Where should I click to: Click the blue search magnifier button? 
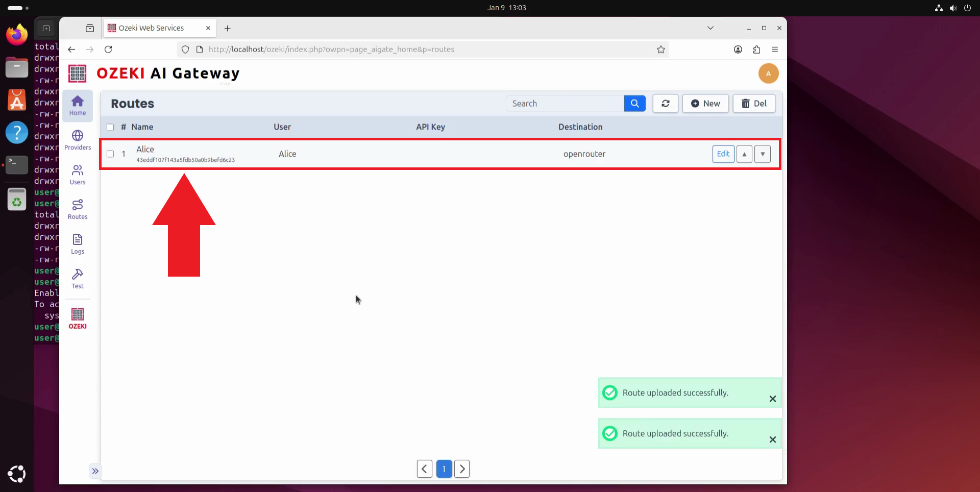point(634,104)
